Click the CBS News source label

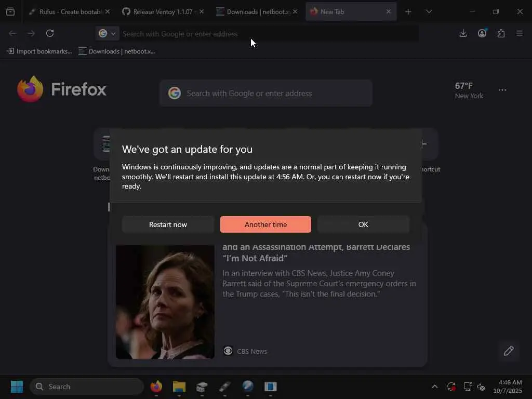[252, 352]
